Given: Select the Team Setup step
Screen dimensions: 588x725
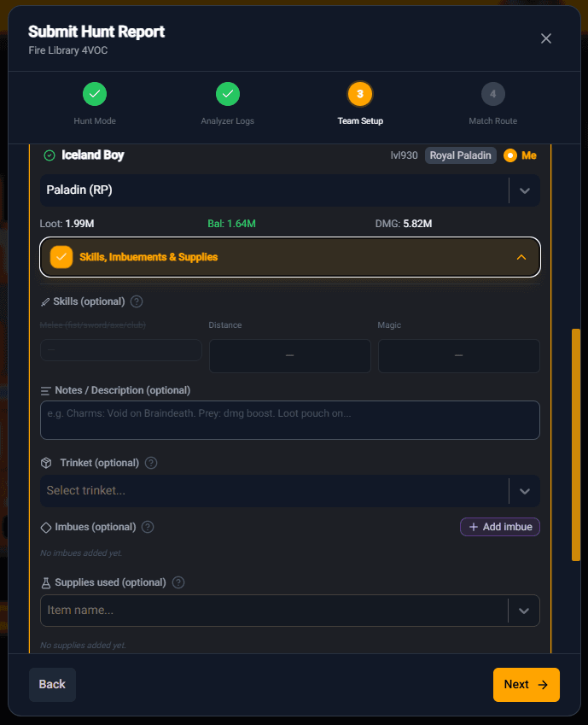Looking at the screenshot, I should pyautogui.click(x=360, y=94).
